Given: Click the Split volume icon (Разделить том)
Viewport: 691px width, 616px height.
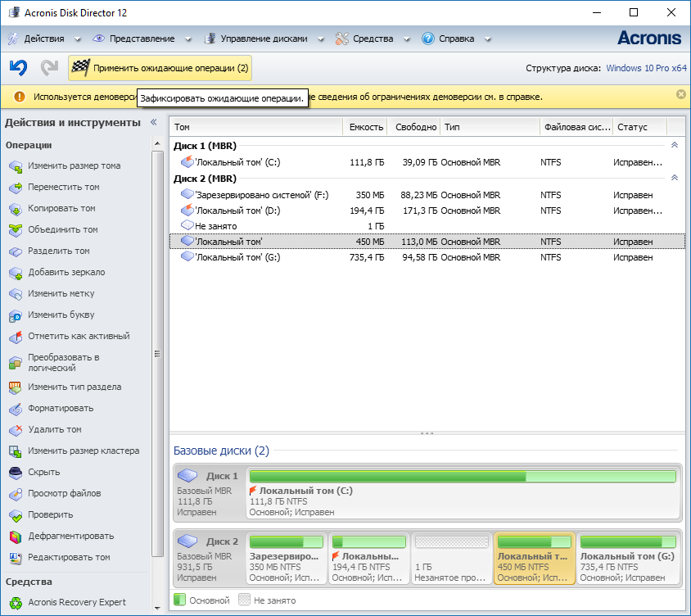Looking at the screenshot, I should click(16, 251).
